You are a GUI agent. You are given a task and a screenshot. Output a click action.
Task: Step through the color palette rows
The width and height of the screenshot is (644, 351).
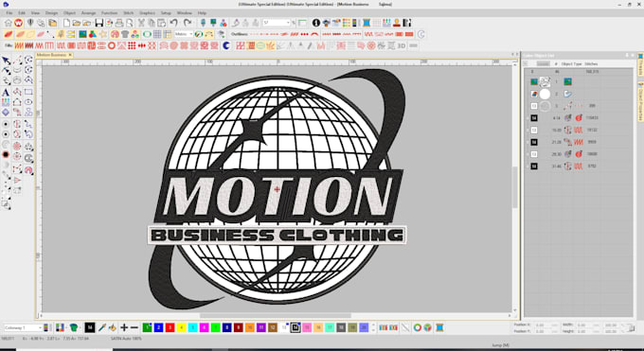click(373, 327)
